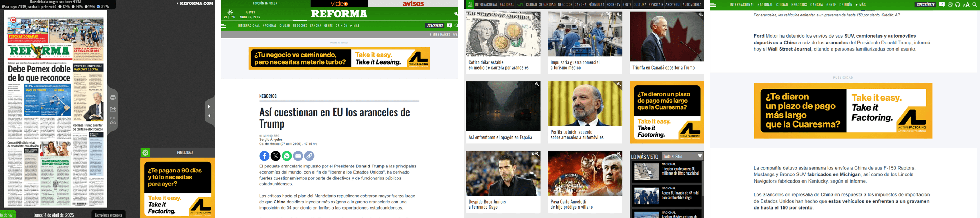Open hamburger menu on tariffs article page

pyautogui.click(x=224, y=26)
